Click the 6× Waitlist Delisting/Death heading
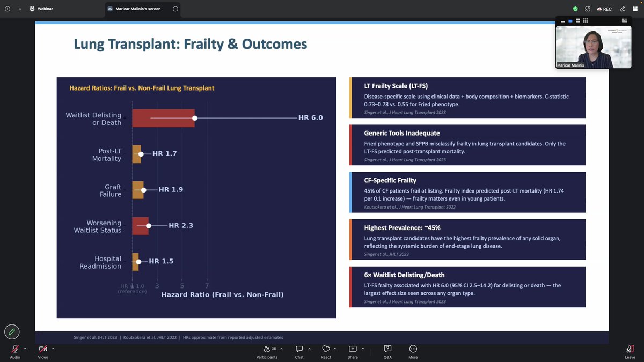Screen dimensions: 644x362 (x=404, y=275)
